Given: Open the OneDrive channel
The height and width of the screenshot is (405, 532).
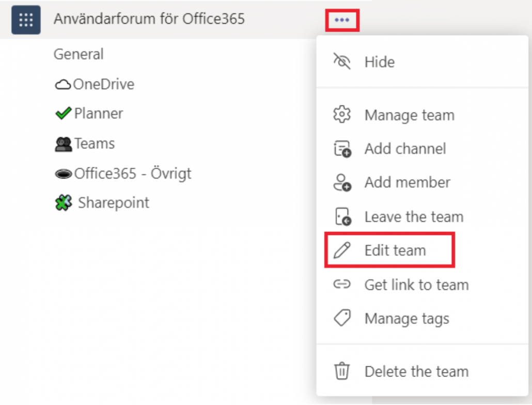Looking at the screenshot, I should pyautogui.click(x=103, y=84).
